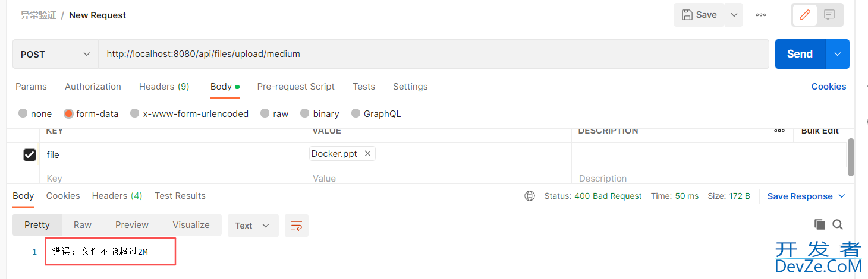Switch to Visualize view
The image size is (868, 279).
(191, 225)
